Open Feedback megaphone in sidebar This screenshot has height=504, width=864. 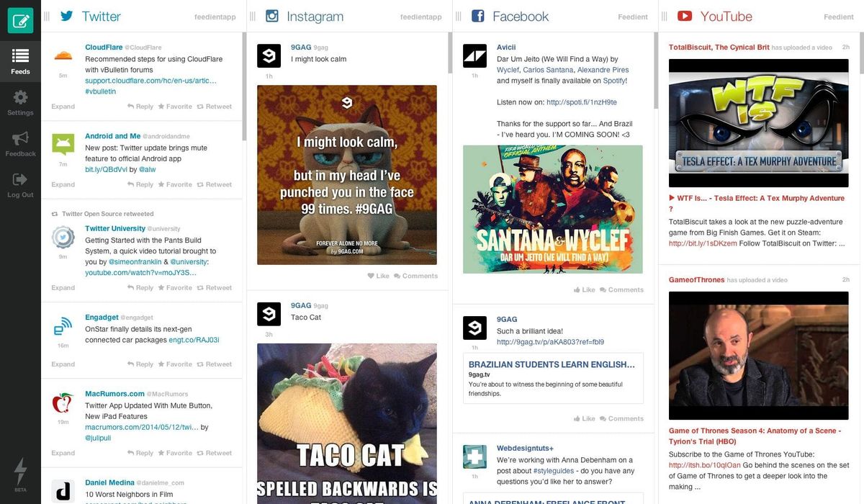tap(20, 143)
